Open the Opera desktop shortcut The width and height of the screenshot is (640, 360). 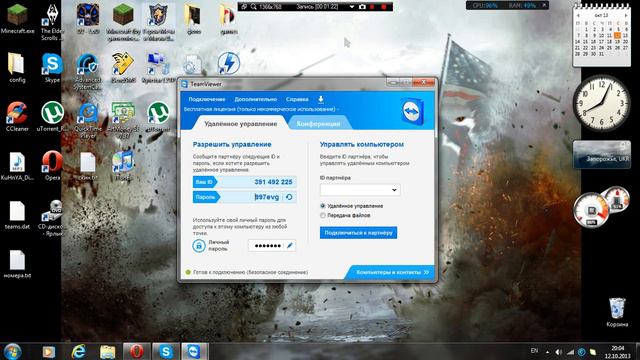click(52, 166)
